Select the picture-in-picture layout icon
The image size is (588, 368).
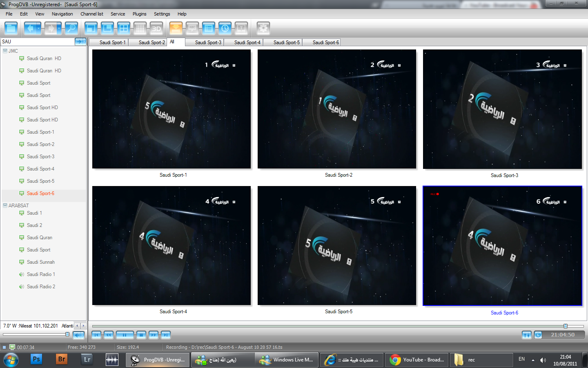click(x=107, y=28)
